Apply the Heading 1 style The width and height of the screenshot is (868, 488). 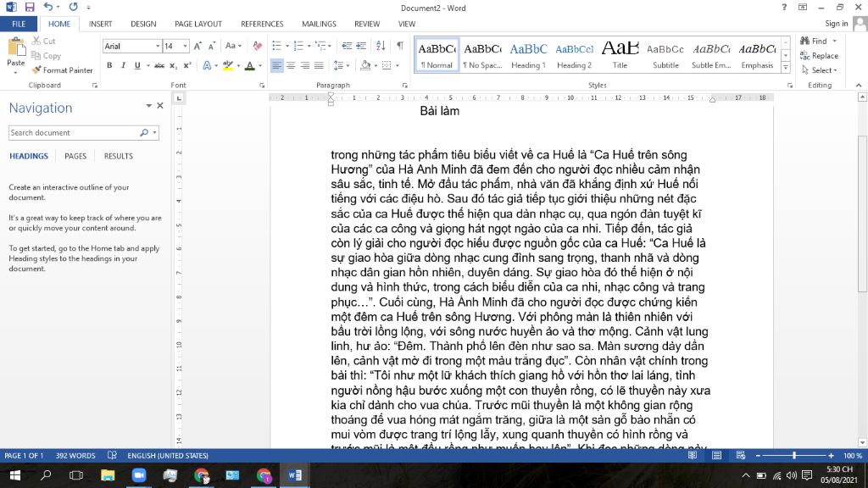click(x=528, y=55)
